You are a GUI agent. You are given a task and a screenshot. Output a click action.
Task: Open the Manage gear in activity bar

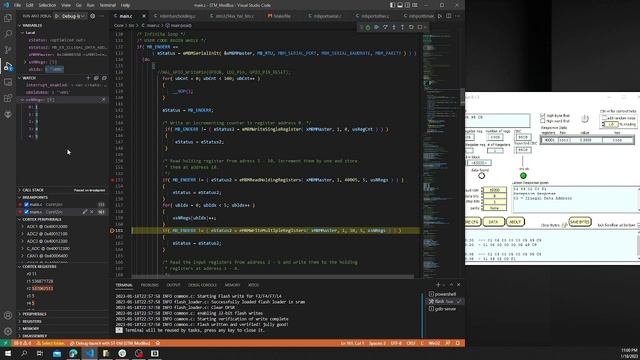8,331
